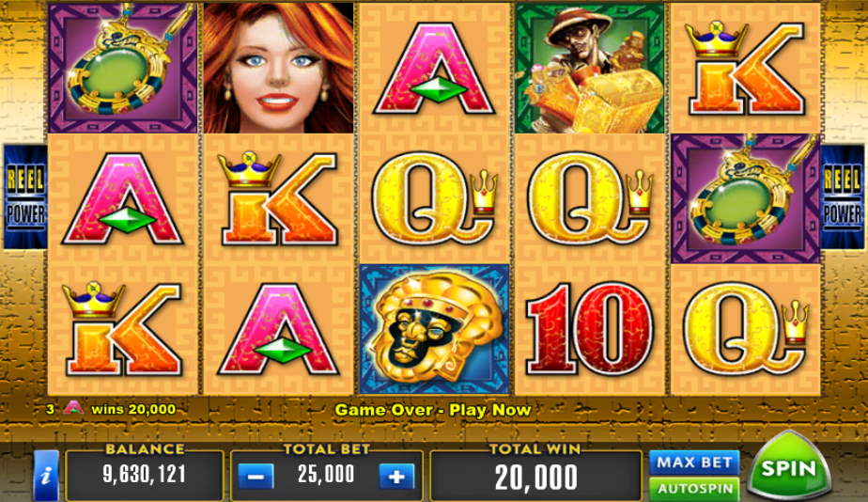Click the explorer with treasure chest symbol

590,68
